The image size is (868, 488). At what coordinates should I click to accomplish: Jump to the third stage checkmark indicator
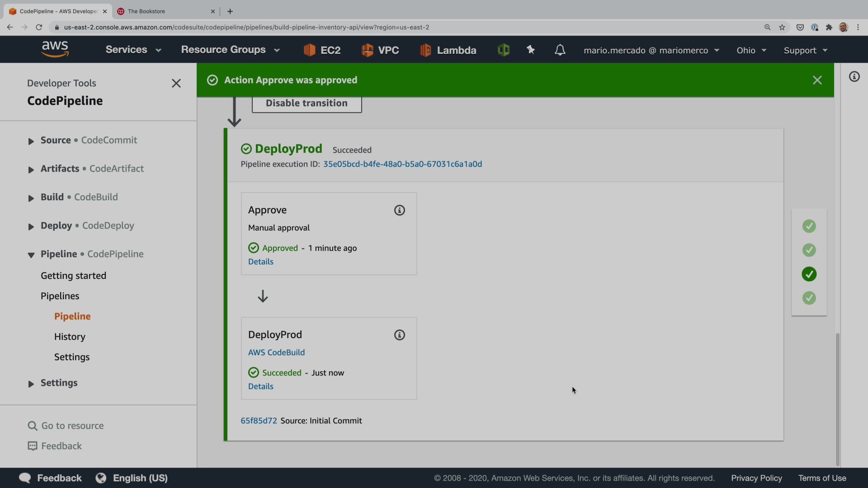[x=809, y=274]
